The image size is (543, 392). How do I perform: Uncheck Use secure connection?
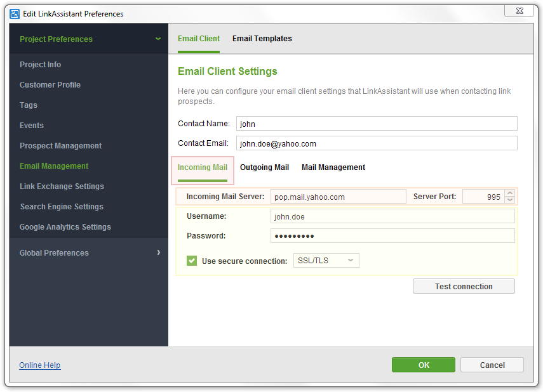coord(192,261)
